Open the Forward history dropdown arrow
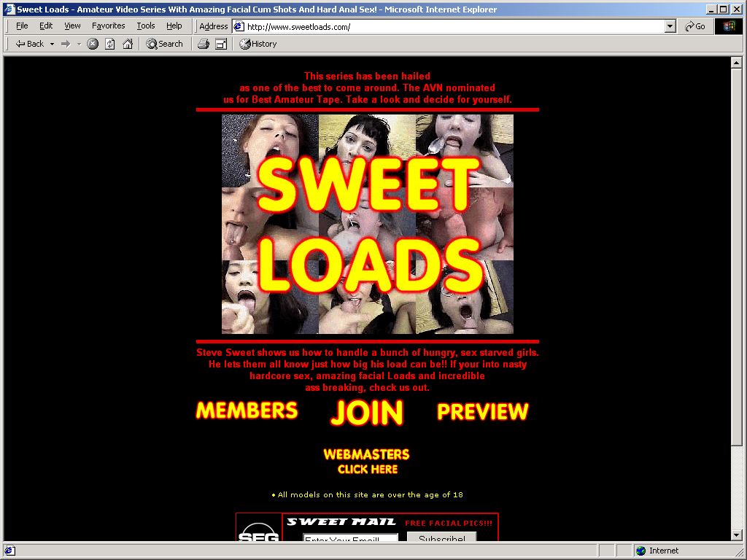 pyautogui.click(x=79, y=44)
